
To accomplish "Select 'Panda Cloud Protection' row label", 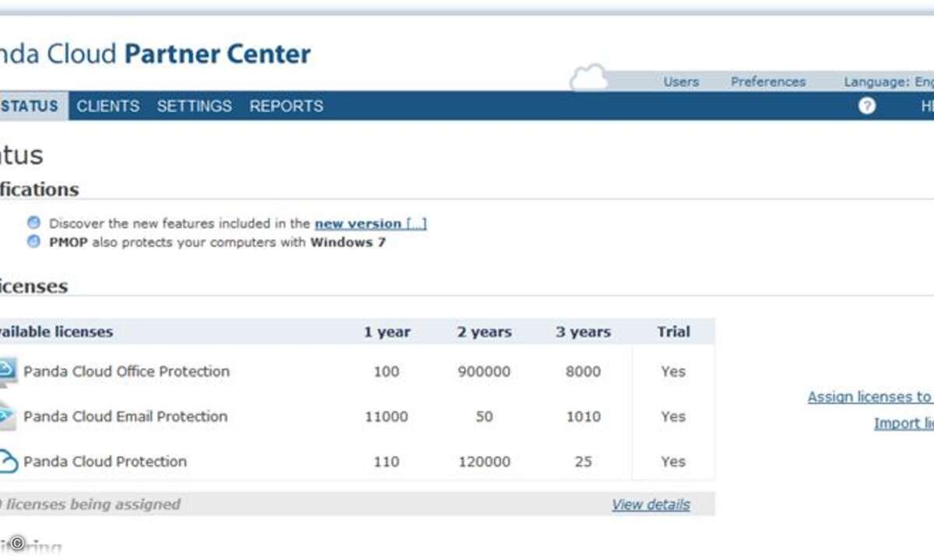I will [105, 462].
